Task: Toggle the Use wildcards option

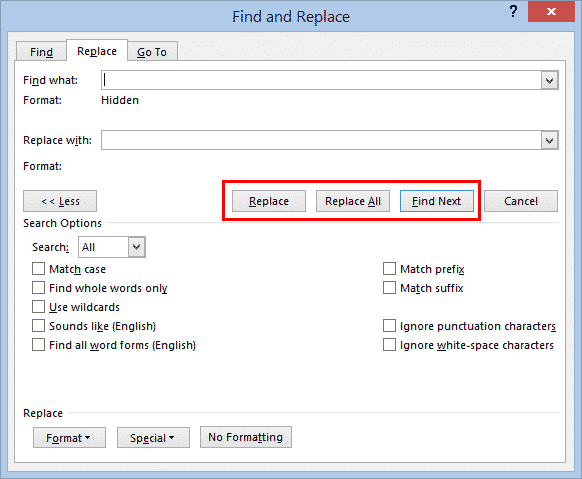Action: coord(38,307)
